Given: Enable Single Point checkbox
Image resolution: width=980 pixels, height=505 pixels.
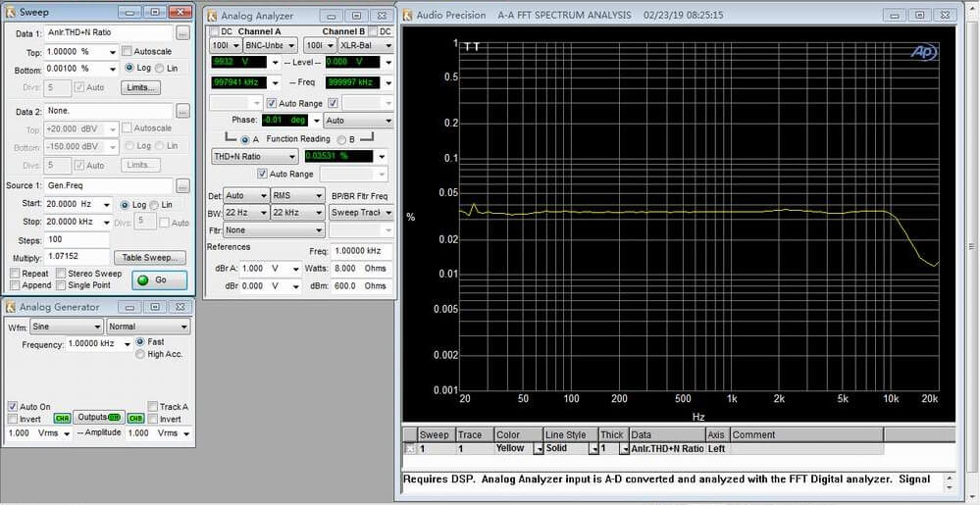Looking at the screenshot, I should tap(61, 285).
